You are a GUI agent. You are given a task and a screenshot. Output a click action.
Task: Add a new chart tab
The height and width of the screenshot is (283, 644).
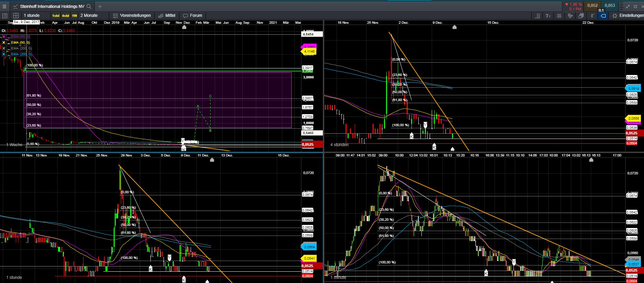pos(100,6)
